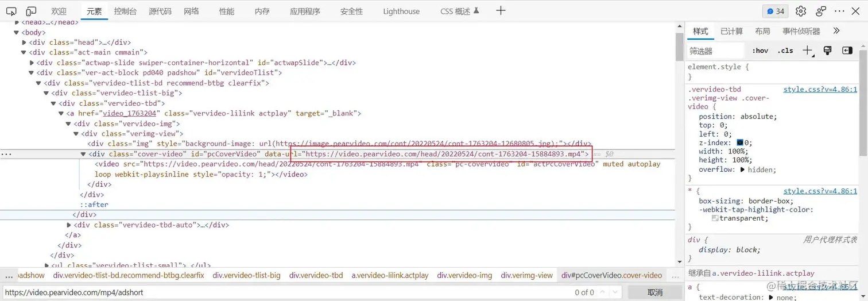Expand the vervideo-tbd-auto div node
Image resolution: width=868 pixels, height=301 pixels.
[69, 225]
